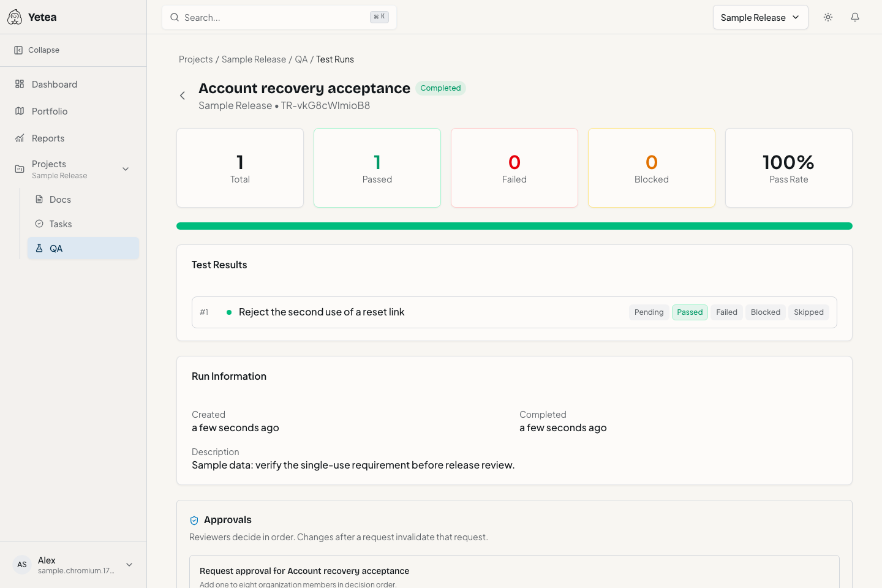Click the Yetea logo icon
The height and width of the screenshot is (588, 882).
tap(15, 17)
